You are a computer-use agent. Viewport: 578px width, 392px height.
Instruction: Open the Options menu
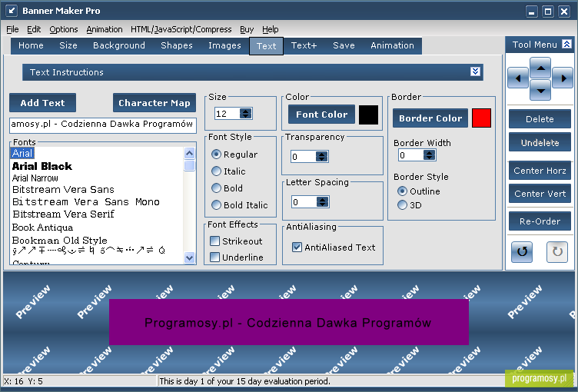pos(63,29)
